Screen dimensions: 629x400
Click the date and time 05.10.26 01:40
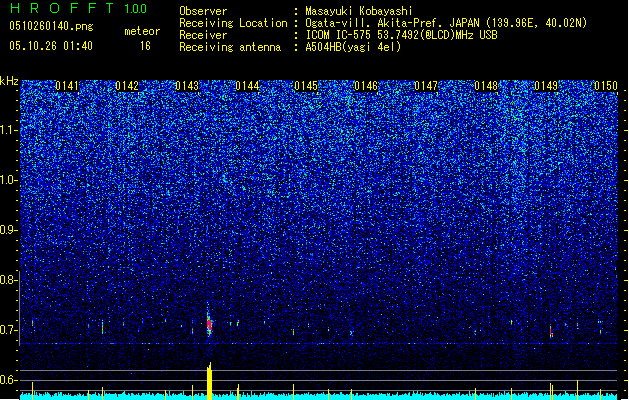[x=51, y=46]
